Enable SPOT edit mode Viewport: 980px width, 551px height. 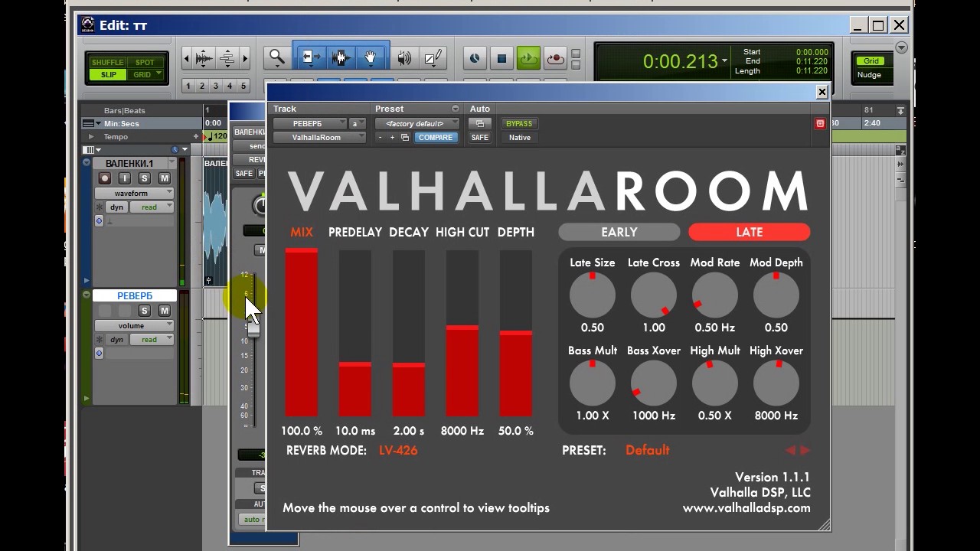pyautogui.click(x=144, y=62)
